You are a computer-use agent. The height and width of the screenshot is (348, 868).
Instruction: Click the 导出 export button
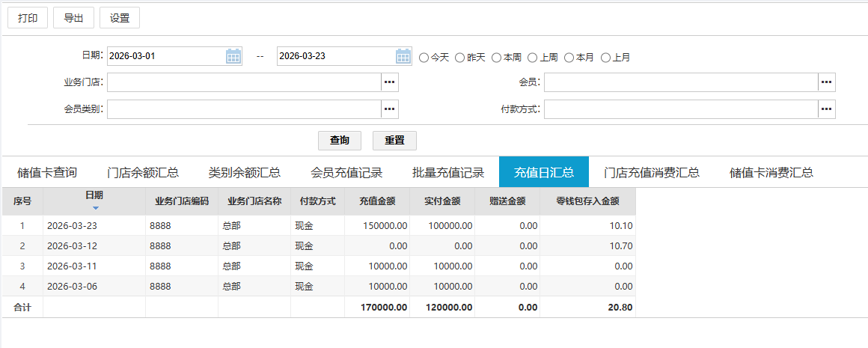[x=73, y=18]
